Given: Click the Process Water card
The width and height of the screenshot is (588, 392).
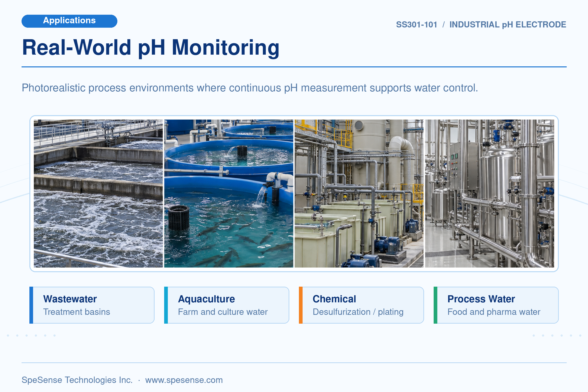Looking at the screenshot, I should click(x=496, y=305).
